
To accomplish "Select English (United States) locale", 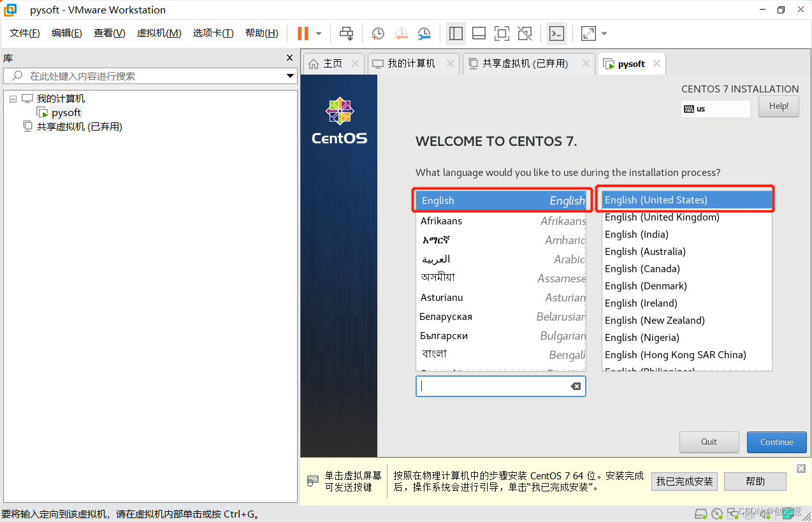I will coord(687,200).
